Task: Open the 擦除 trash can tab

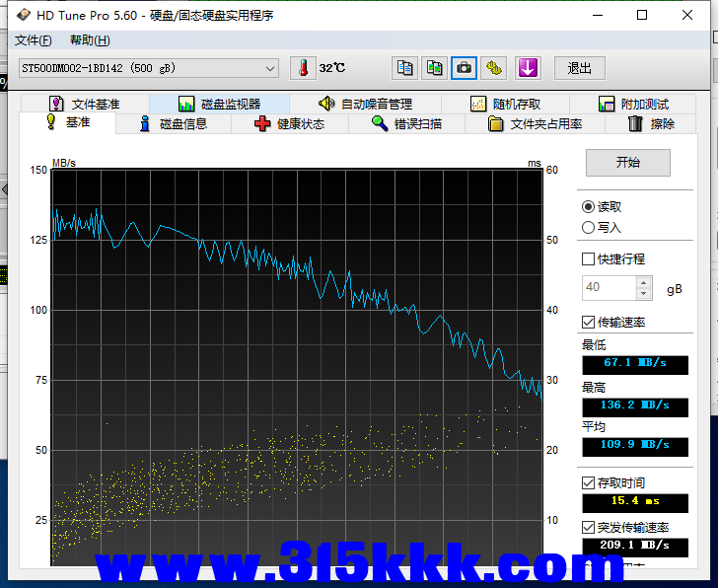Action: (651, 124)
